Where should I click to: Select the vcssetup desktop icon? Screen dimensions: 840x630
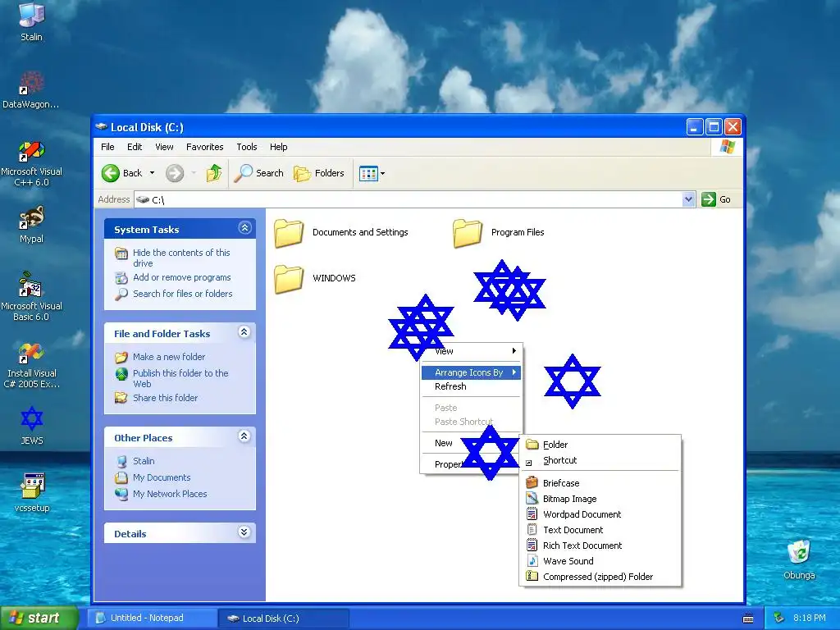(32, 492)
